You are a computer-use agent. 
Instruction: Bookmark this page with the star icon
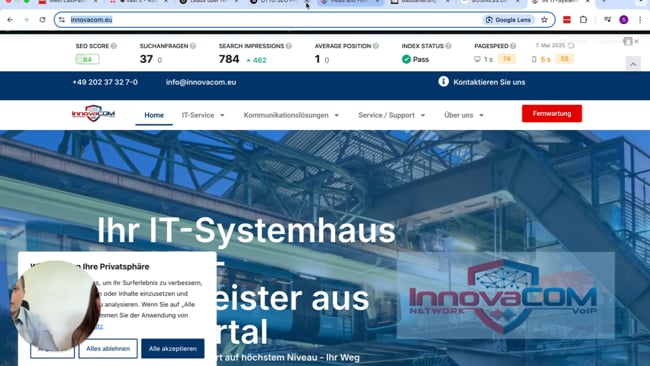pos(544,19)
